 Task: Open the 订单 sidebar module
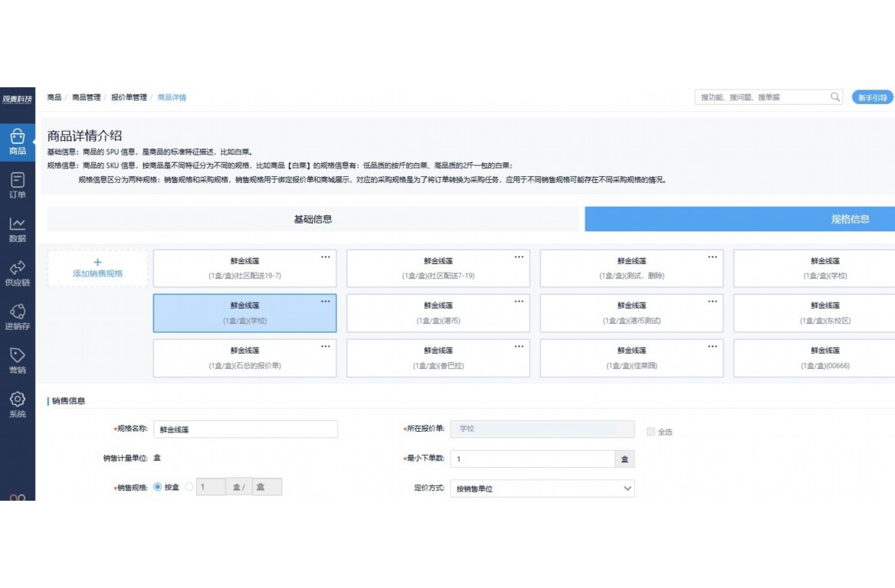coord(17,185)
